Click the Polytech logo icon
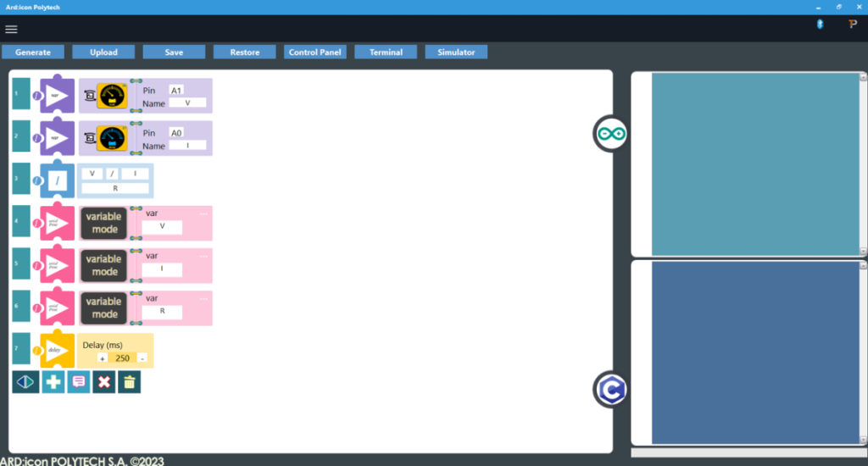868x466 pixels. pyautogui.click(x=853, y=25)
